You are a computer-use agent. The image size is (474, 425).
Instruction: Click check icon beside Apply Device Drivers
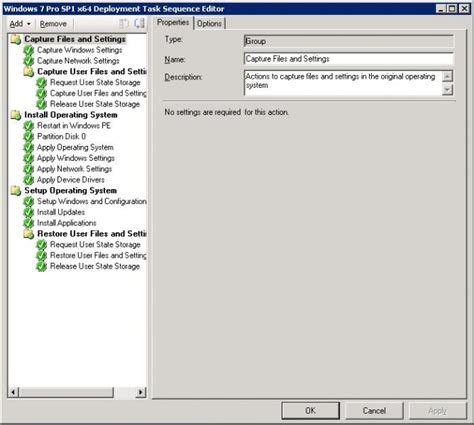[x=29, y=180]
